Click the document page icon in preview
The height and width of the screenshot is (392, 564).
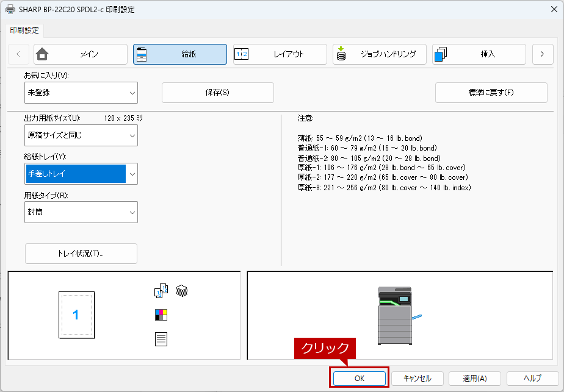(x=161, y=339)
